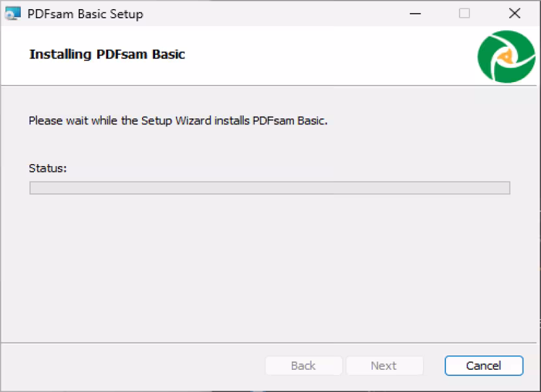541x392 pixels.
Task: Click the 'PDFsam Basic Setup' window title
Action: pos(85,14)
